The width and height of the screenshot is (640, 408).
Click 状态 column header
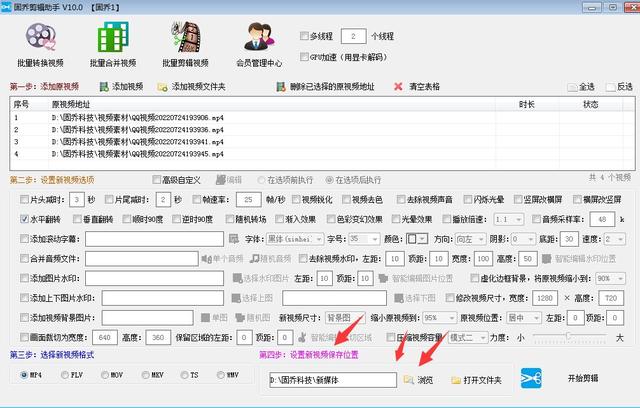click(x=591, y=104)
